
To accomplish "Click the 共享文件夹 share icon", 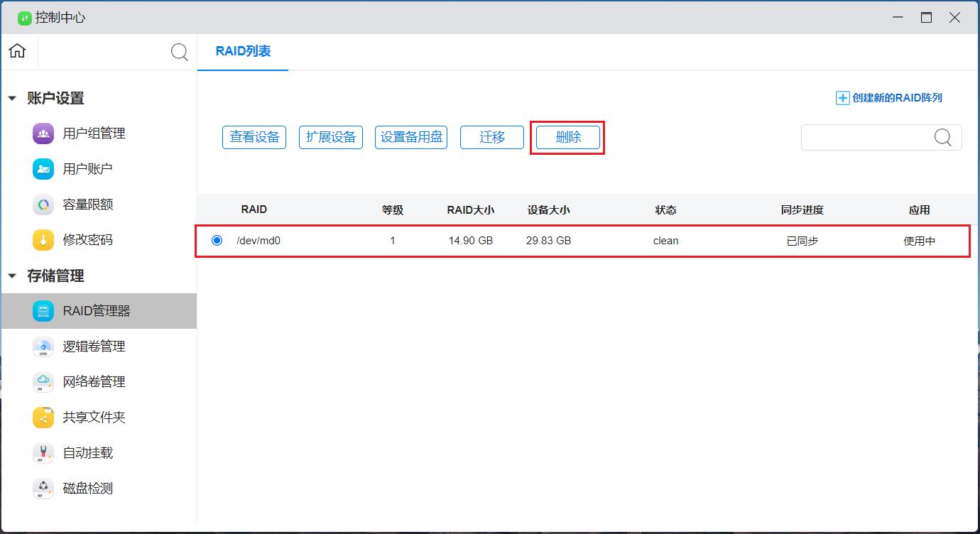I will pyautogui.click(x=43, y=418).
